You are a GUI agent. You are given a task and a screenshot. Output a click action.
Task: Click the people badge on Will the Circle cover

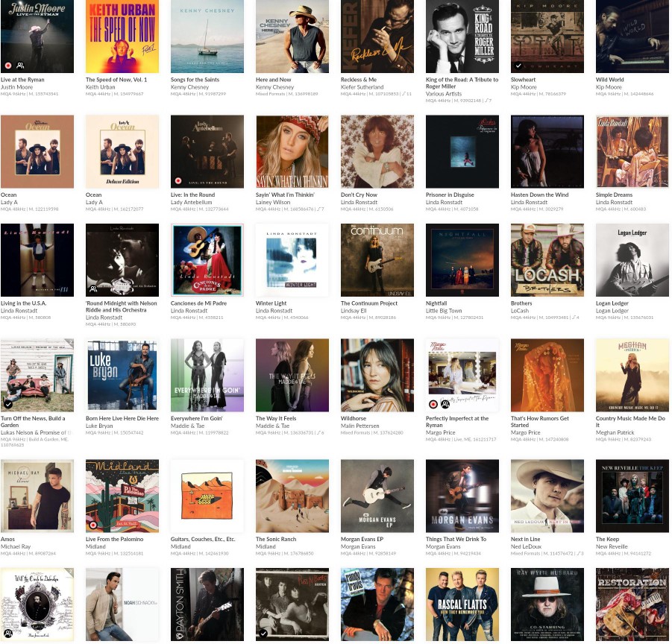(8, 634)
